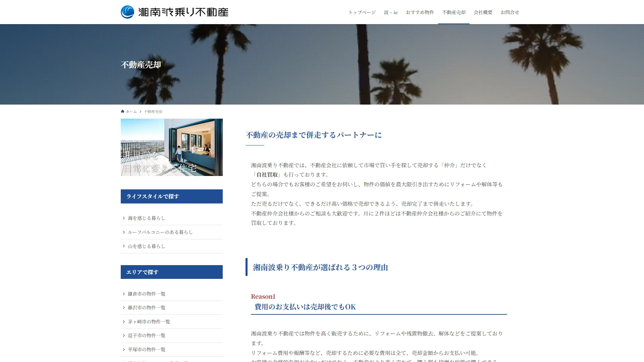Click the bold 自社買取 text
The image size is (644, 362).
(x=267, y=175)
